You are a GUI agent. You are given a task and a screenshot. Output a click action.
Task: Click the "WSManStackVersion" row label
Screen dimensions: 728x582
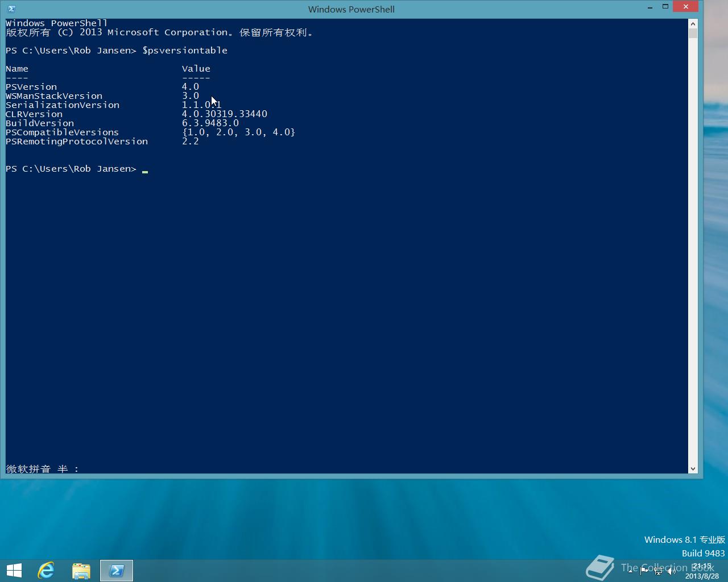54,96
